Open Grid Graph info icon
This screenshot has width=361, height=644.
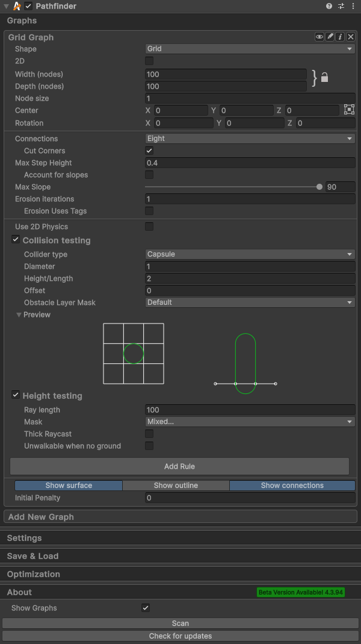(x=340, y=37)
